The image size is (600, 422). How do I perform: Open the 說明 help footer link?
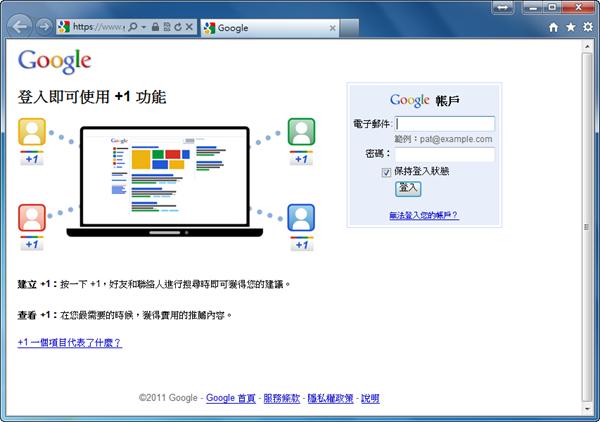point(370,398)
